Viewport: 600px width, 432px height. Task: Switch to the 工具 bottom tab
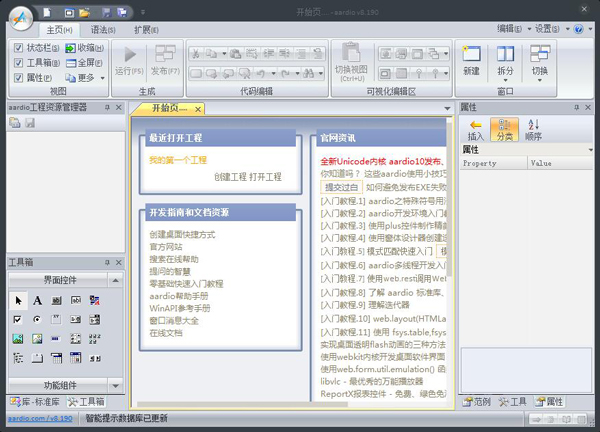513,402
